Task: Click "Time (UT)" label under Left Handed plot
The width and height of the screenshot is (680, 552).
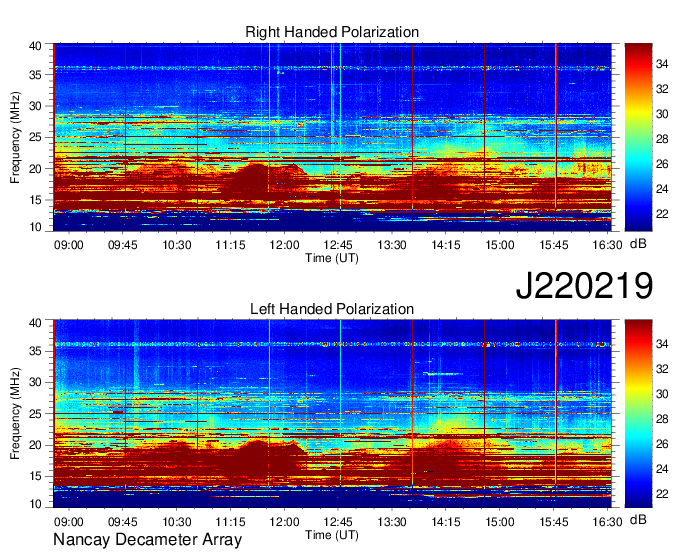Action: click(332, 535)
